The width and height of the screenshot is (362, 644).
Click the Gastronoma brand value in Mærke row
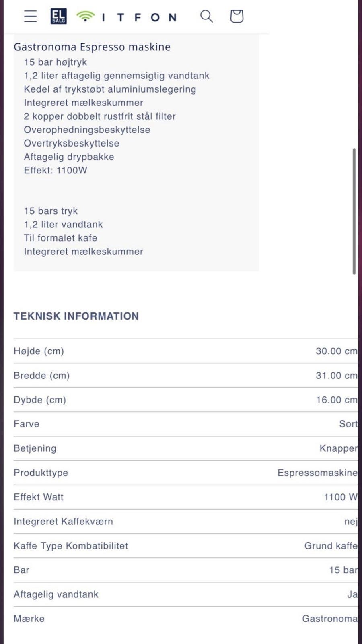pyautogui.click(x=329, y=619)
